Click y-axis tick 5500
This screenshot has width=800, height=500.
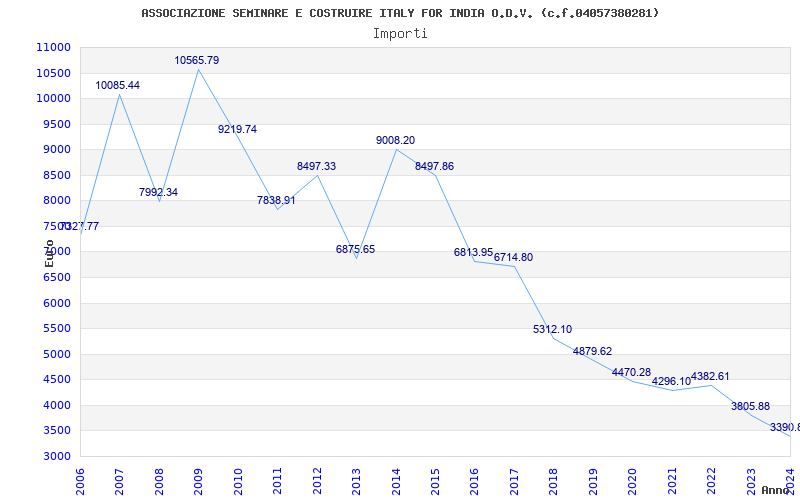(57, 329)
